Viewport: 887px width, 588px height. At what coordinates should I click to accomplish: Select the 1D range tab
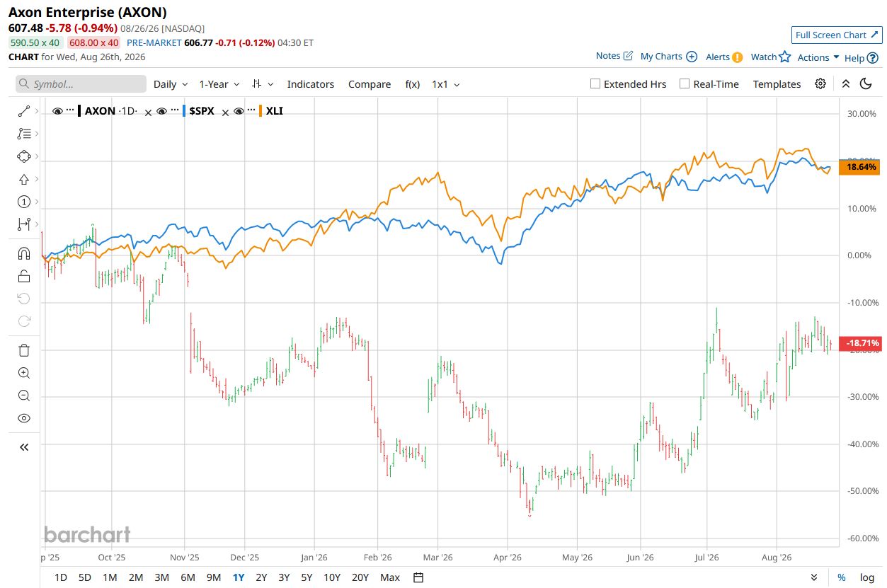click(x=61, y=577)
